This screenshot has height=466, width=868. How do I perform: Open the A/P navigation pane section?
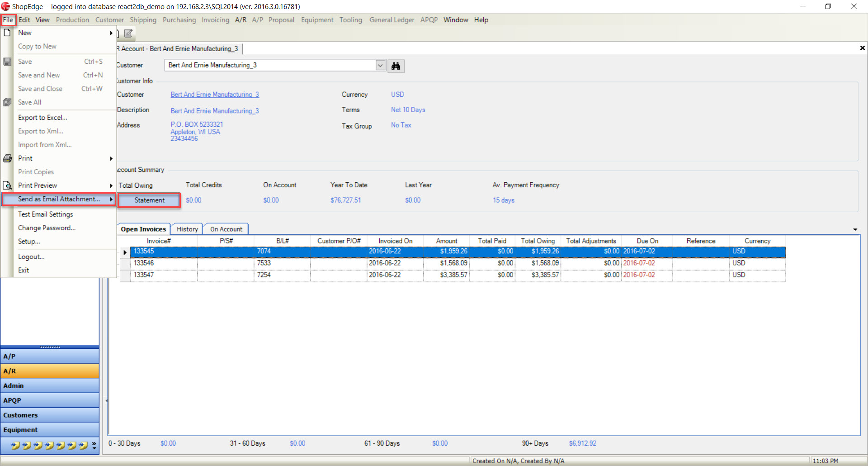point(50,357)
